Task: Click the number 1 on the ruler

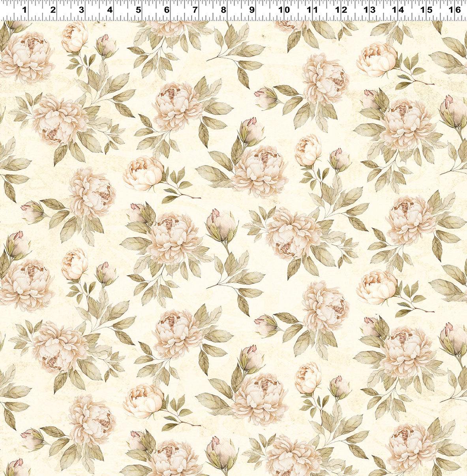Action: 24,10
